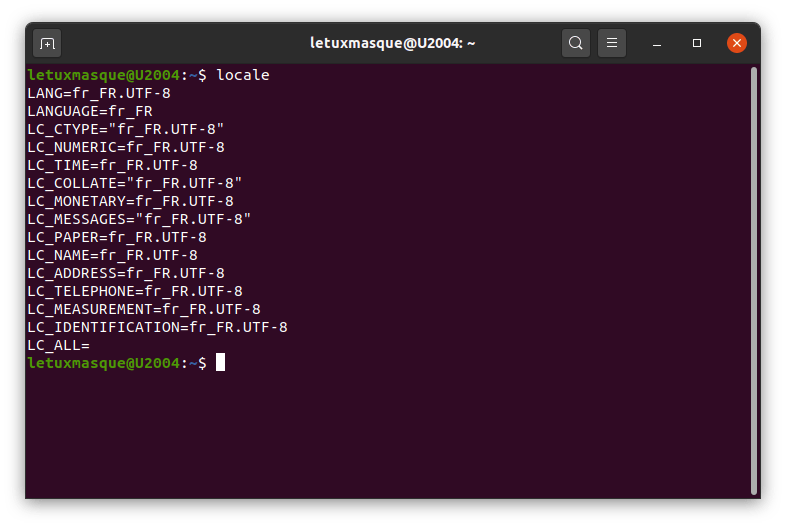Open the hamburger menu
Image resolution: width=786 pixels, height=527 pixels.
tap(612, 43)
